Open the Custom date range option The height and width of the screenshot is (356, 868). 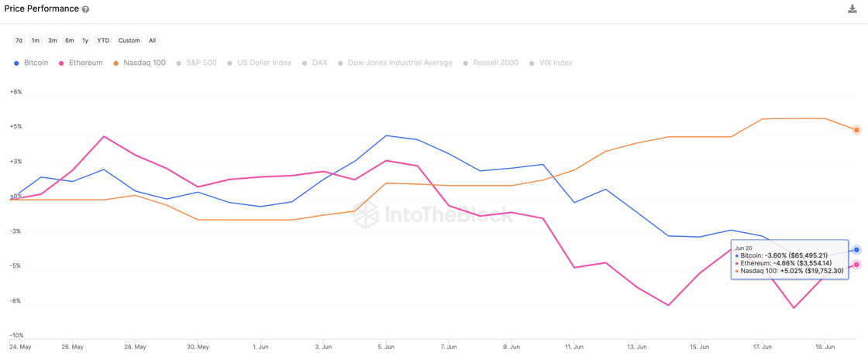[129, 40]
